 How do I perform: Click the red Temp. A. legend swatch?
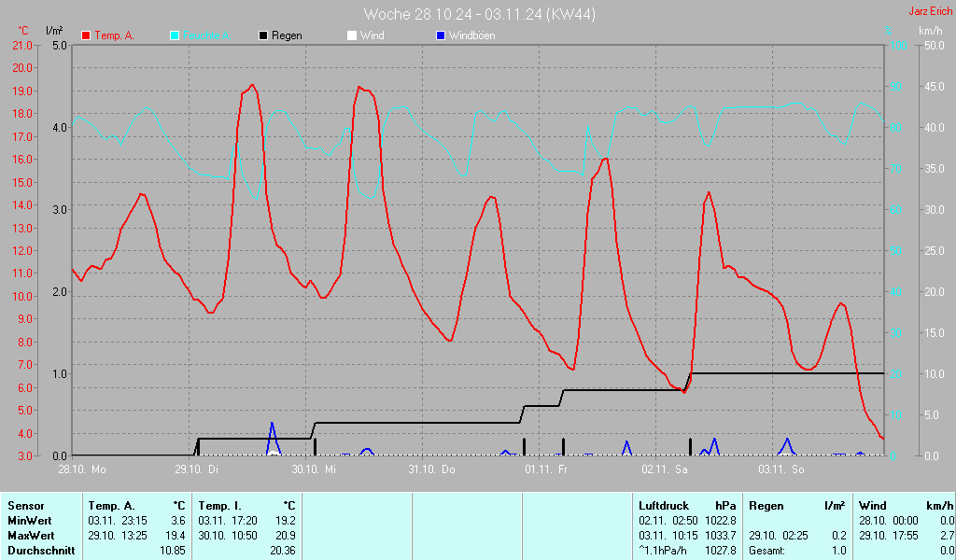coord(86,35)
